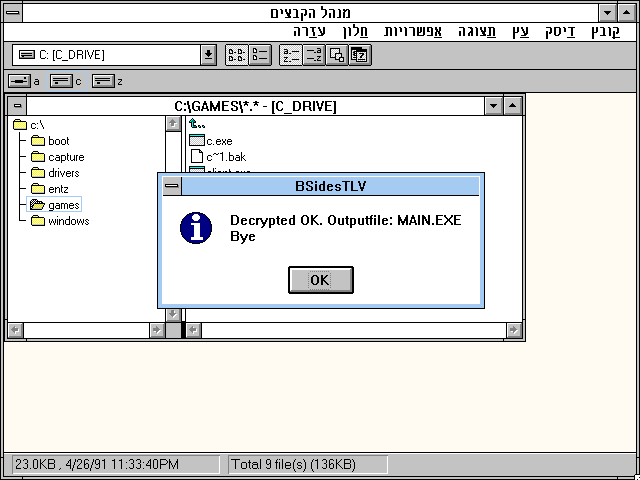The width and height of the screenshot is (640, 480).
Task: Select the drive c icon
Action: point(61,81)
